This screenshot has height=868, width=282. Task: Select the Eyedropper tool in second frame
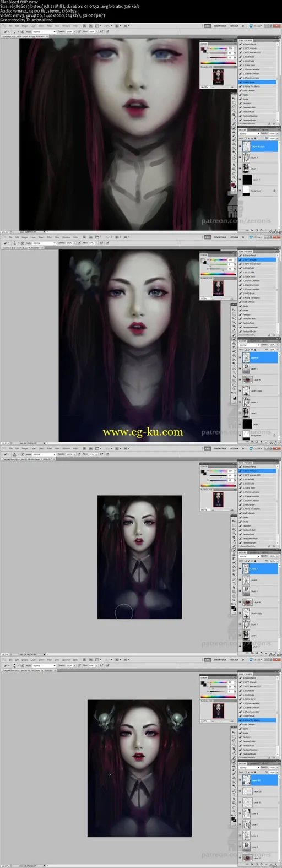coord(234,330)
